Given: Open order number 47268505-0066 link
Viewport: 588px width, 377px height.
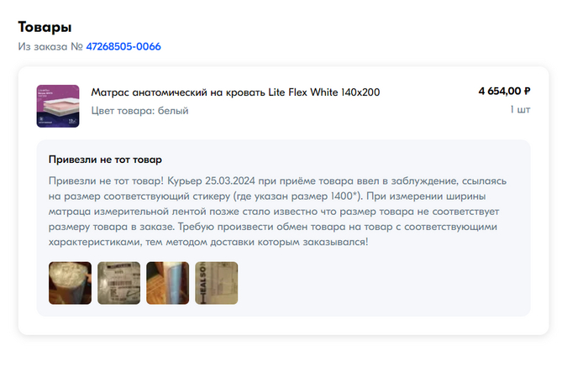Looking at the screenshot, I should (123, 46).
